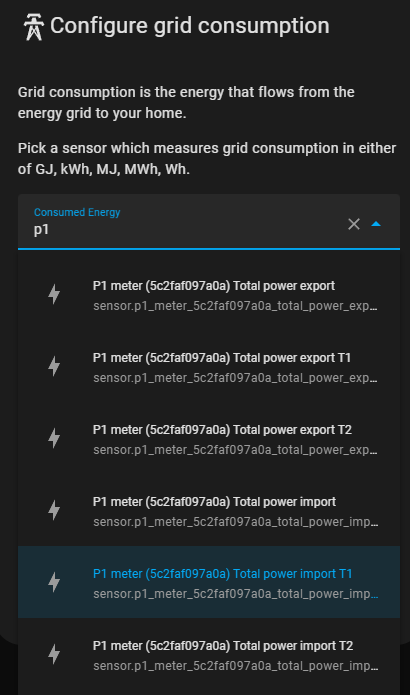Click the lightning icon beside Total power import T2

pyautogui.click(x=54, y=654)
